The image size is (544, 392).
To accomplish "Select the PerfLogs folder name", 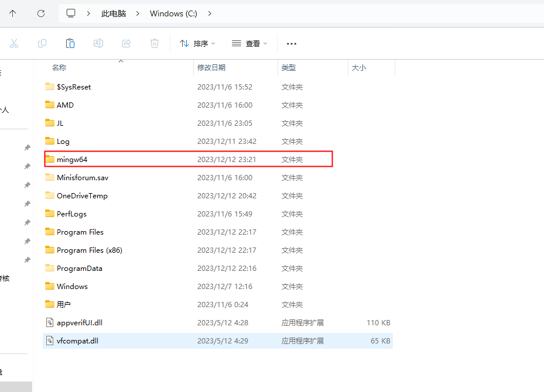I will [72, 214].
